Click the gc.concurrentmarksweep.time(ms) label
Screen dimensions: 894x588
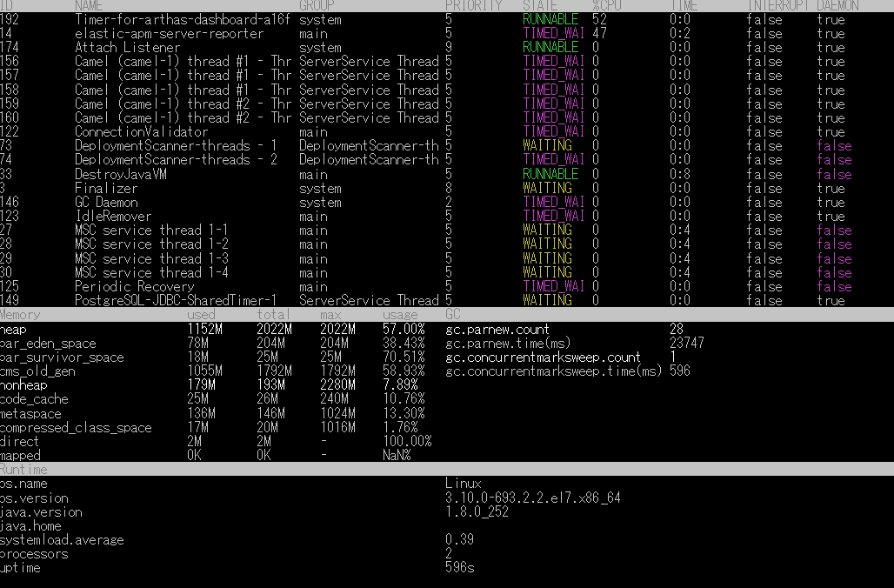(553, 371)
